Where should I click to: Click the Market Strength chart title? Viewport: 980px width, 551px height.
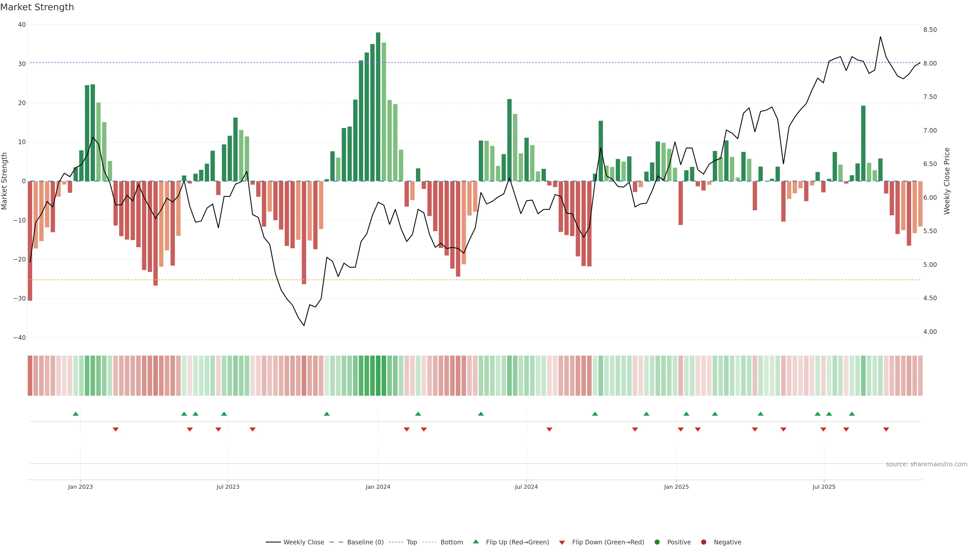(37, 7)
